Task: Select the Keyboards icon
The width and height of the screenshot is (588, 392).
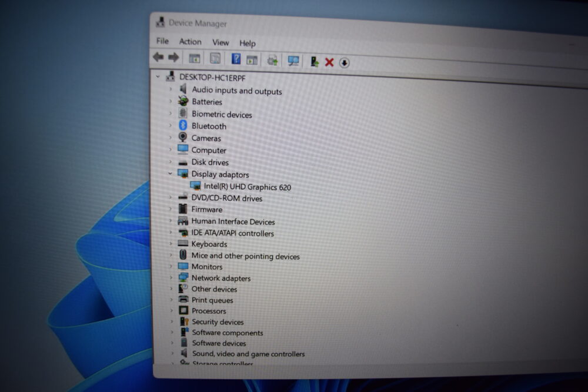Action: coord(183,243)
